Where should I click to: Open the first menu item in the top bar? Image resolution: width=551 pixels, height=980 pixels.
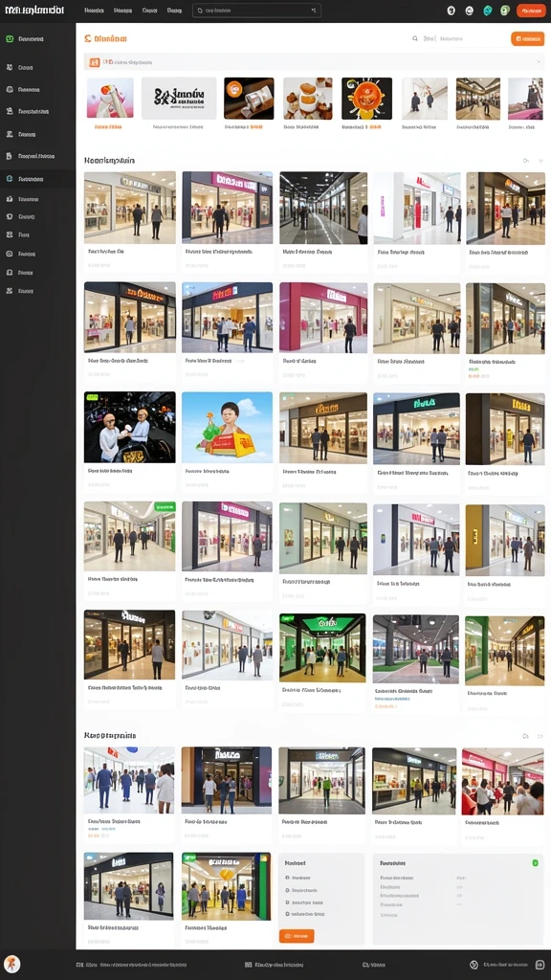click(x=94, y=11)
